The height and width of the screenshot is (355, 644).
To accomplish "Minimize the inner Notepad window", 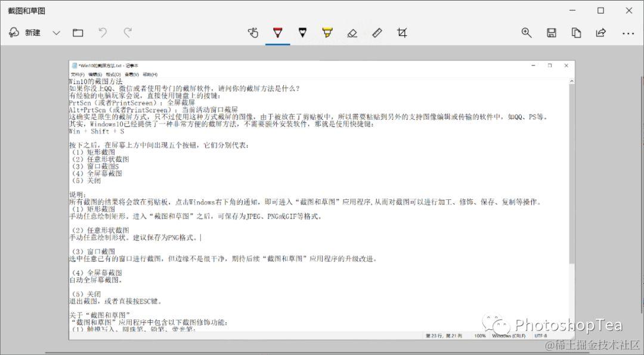I will (x=533, y=65).
